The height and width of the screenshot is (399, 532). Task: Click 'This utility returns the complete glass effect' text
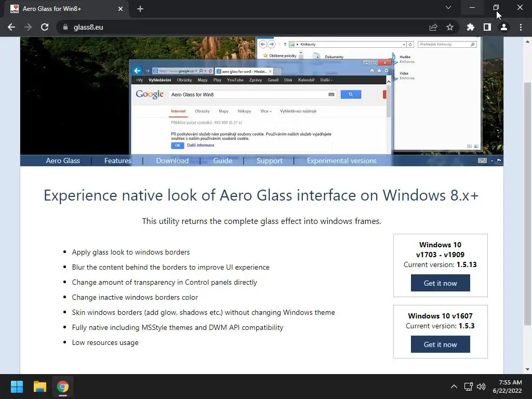(262, 221)
